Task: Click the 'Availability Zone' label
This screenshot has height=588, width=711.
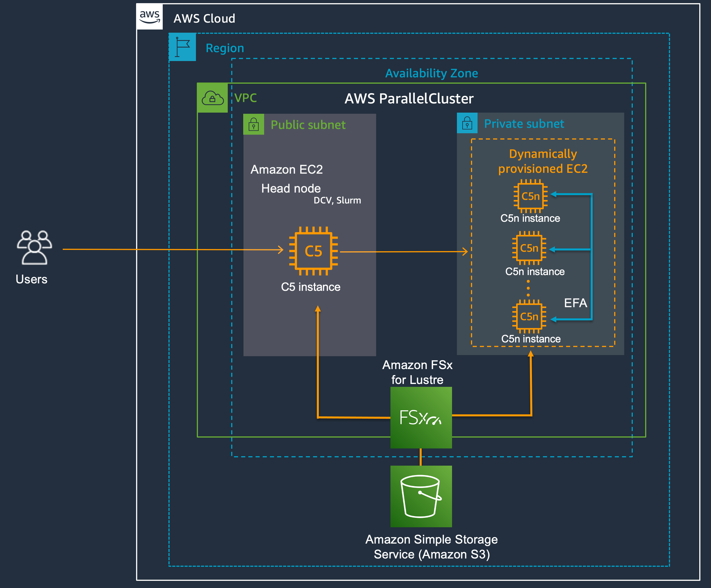Action: (x=432, y=73)
